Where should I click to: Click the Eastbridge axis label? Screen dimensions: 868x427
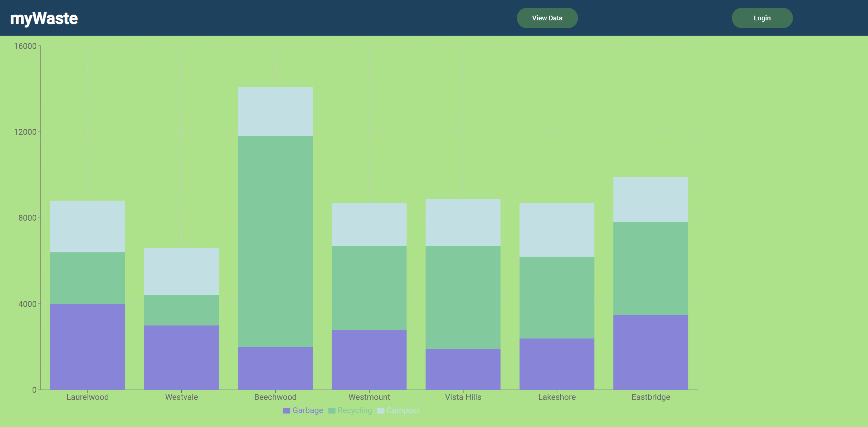tap(650, 397)
